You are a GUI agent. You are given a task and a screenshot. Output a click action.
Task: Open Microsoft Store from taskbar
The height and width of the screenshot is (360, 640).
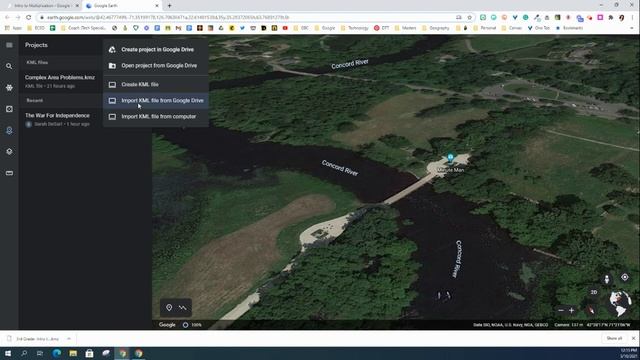point(89,353)
